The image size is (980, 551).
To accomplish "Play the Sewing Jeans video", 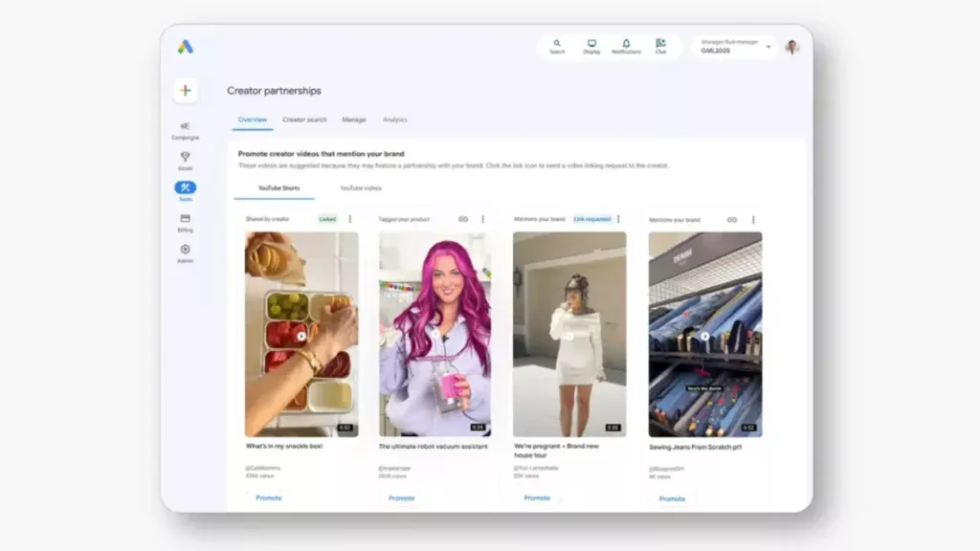I will tap(705, 336).
